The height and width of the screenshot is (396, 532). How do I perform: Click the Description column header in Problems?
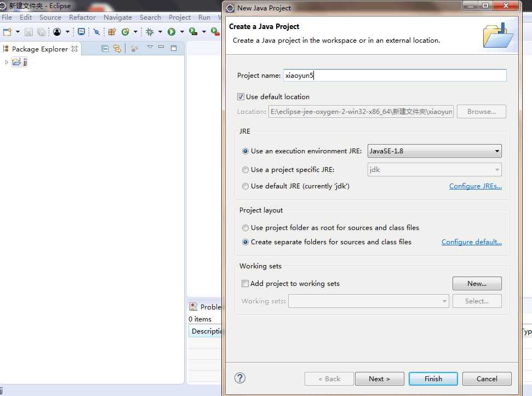pos(205,331)
